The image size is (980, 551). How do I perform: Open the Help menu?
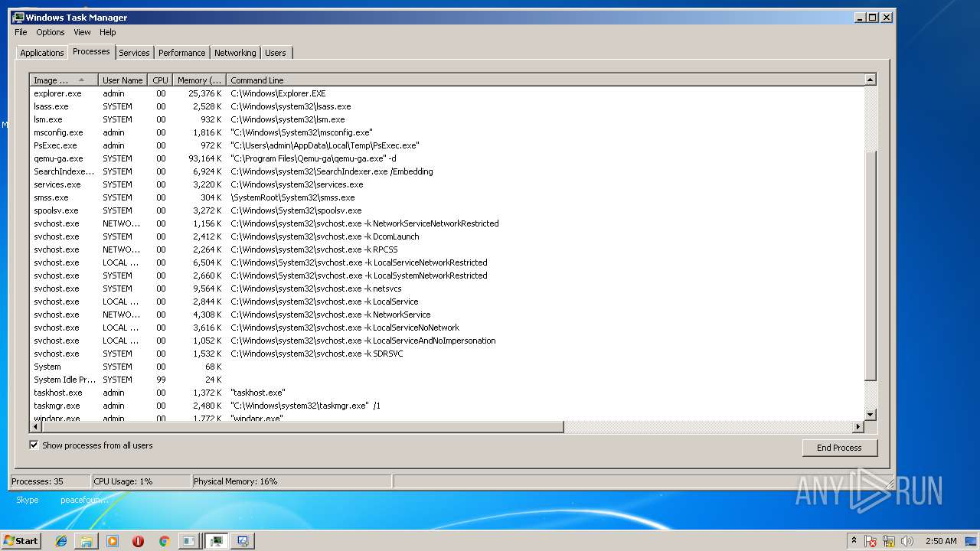click(x=108, y=32)
